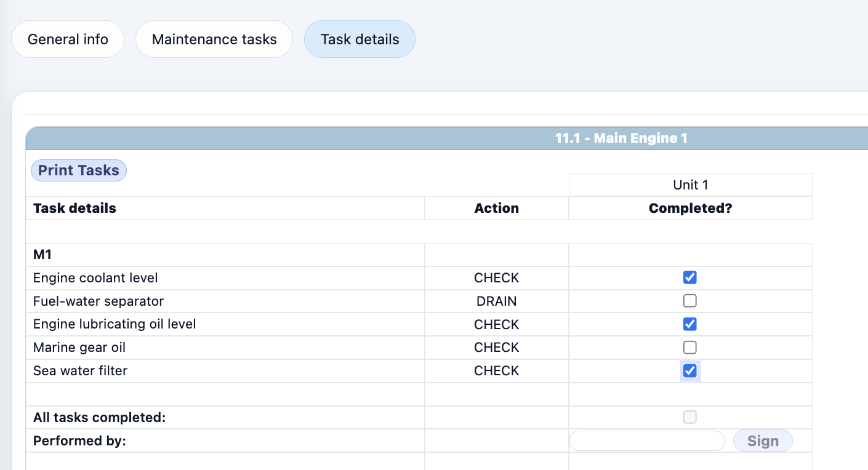This screenshot has width=868, height=470.
Task: Click the Unit 1 column label
Action: (691, 185)
